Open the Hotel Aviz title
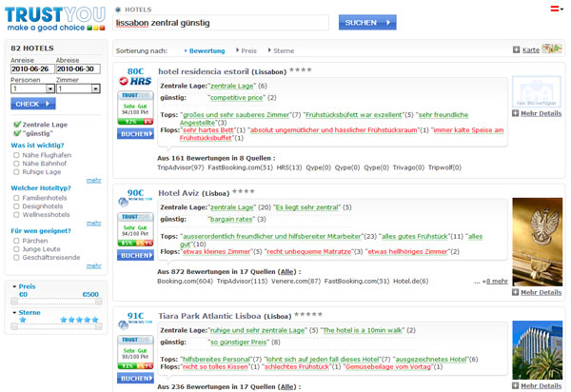571x392 pixels. [179, 193]
